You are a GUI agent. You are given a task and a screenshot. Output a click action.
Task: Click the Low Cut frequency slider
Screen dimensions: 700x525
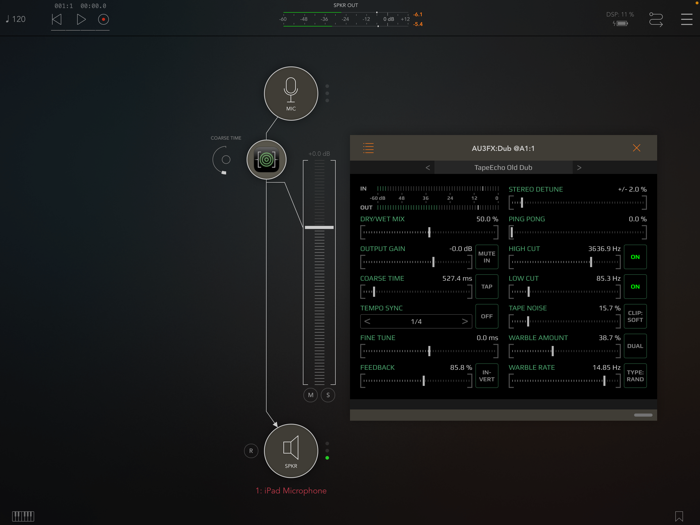click(565, 292)
